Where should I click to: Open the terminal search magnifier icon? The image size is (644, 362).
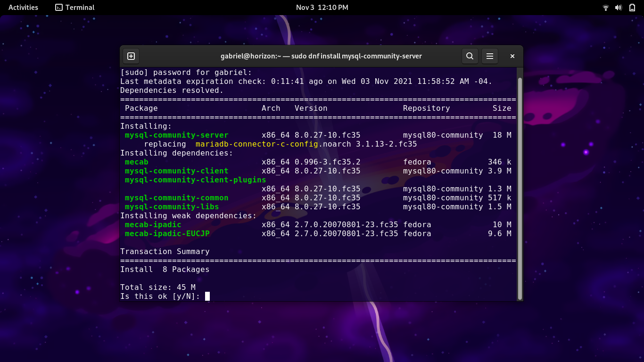[470, 56]
